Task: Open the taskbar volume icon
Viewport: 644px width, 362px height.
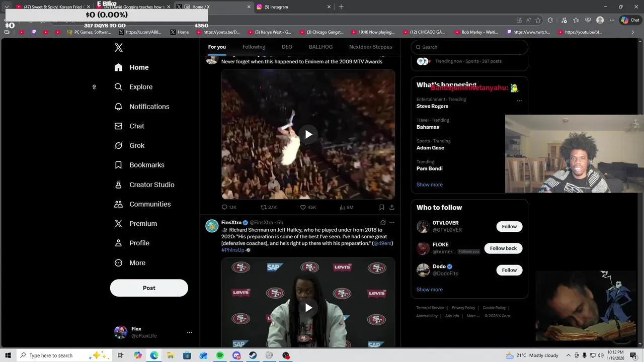Action: [601, 355]
